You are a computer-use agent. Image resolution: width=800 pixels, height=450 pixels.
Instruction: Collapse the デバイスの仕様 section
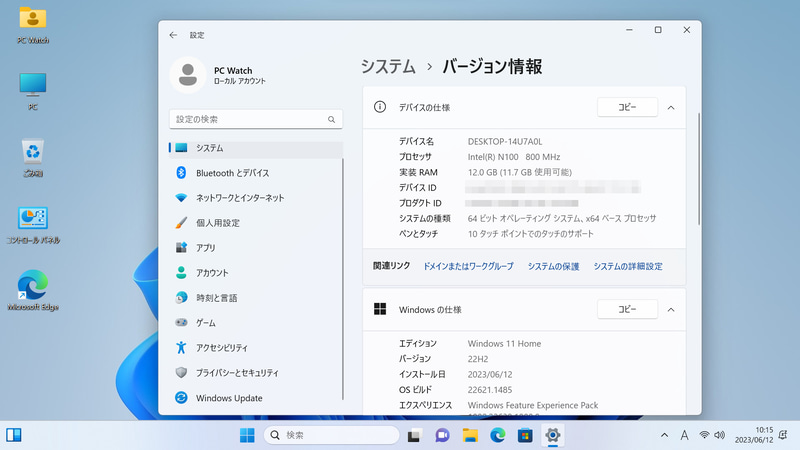(x=671, y=108)
